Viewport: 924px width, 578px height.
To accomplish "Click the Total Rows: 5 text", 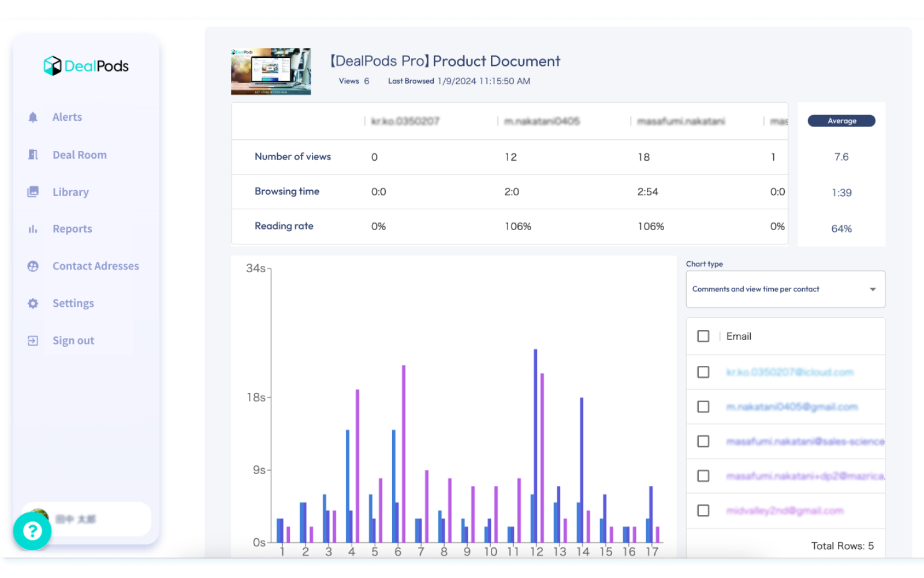I will click(842, 546).
